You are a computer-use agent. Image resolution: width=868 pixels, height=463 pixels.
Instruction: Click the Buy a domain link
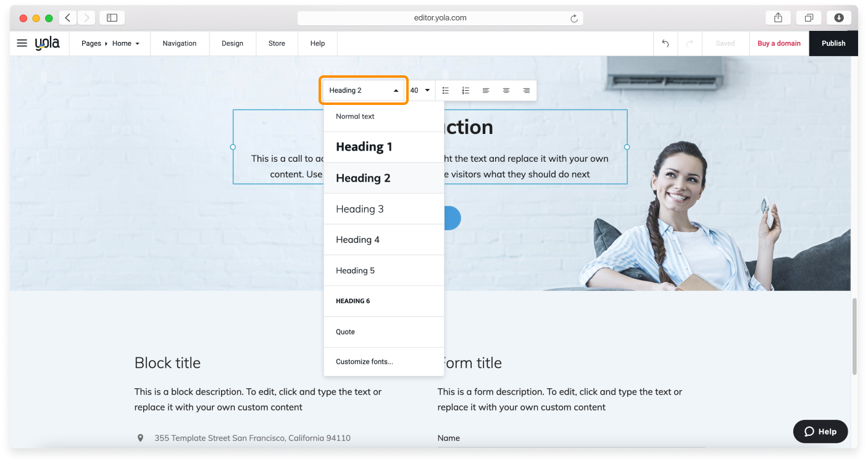778,43
